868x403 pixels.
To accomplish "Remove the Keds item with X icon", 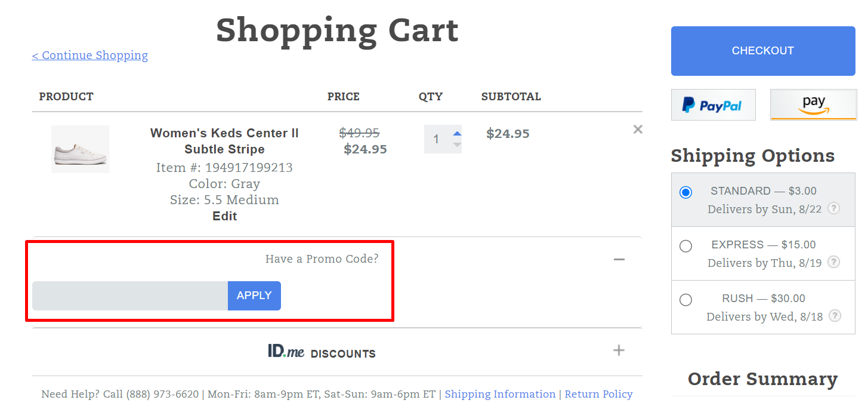I will coord(638,130).
